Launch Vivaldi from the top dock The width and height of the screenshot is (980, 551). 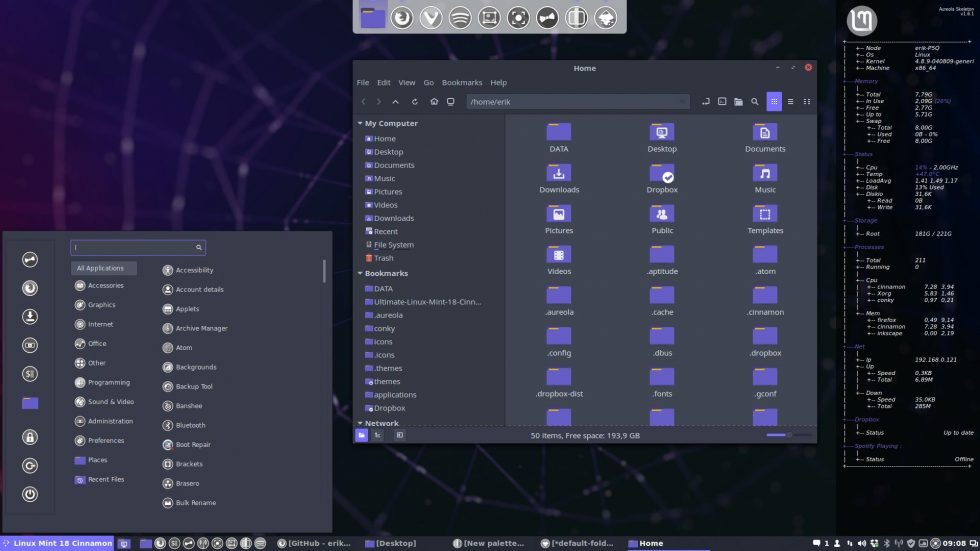point(431,17)
